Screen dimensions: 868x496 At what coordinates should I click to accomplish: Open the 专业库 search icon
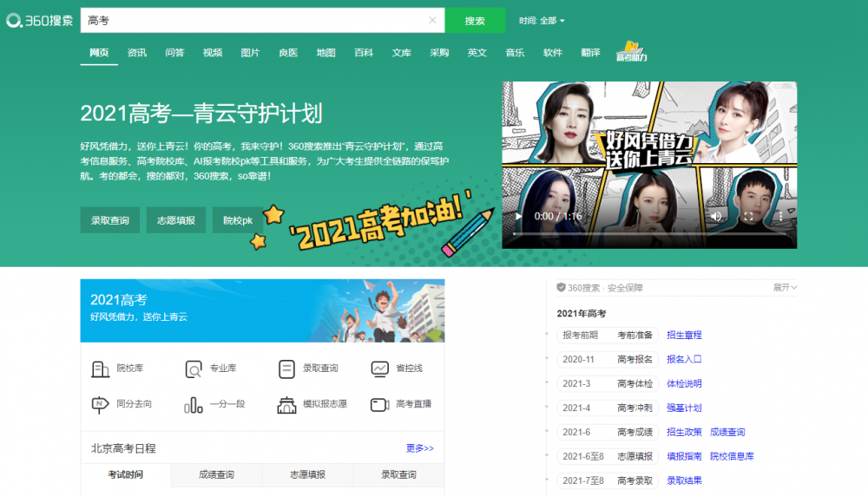click(193, 369)
